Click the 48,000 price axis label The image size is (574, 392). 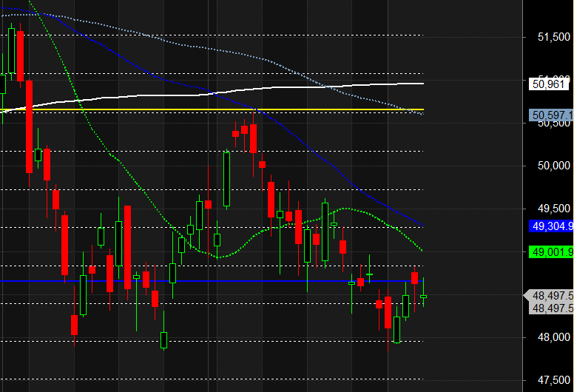554,337
